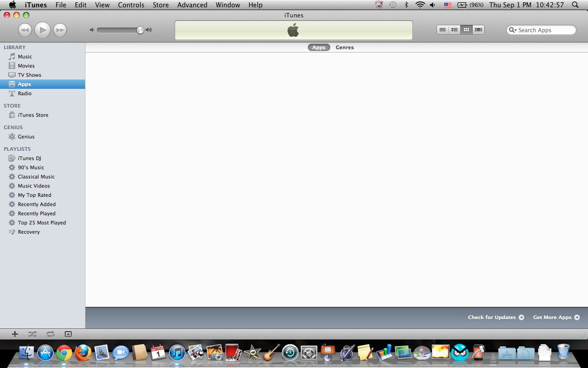588x368 pixels.
Task: Open the TV Shows library
Action: tap(29, 75)
